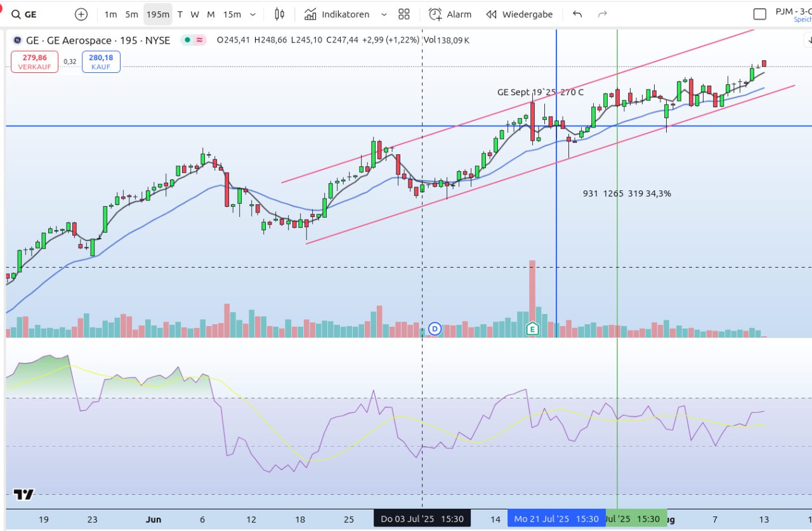This screenshot has height=531, width=812.
Task: Expand the timeframe interval dropdown chevron
Action: [x=253, y=14]
